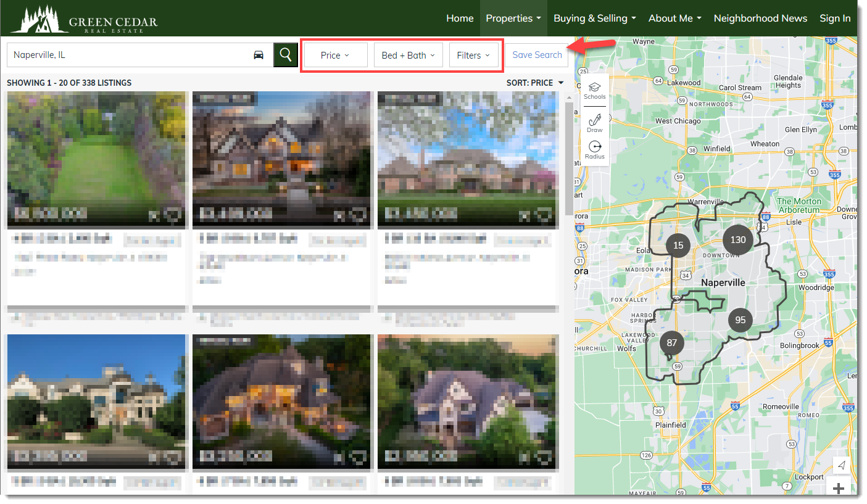Zoom in using the map plus button
This screenshot has width=867, height=504.
[x=839, y=488]
